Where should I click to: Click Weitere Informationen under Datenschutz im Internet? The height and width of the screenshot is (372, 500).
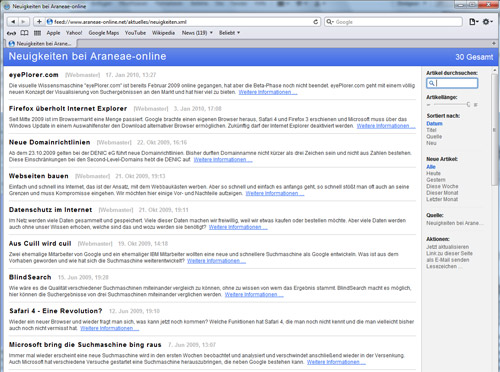point(238,227)
